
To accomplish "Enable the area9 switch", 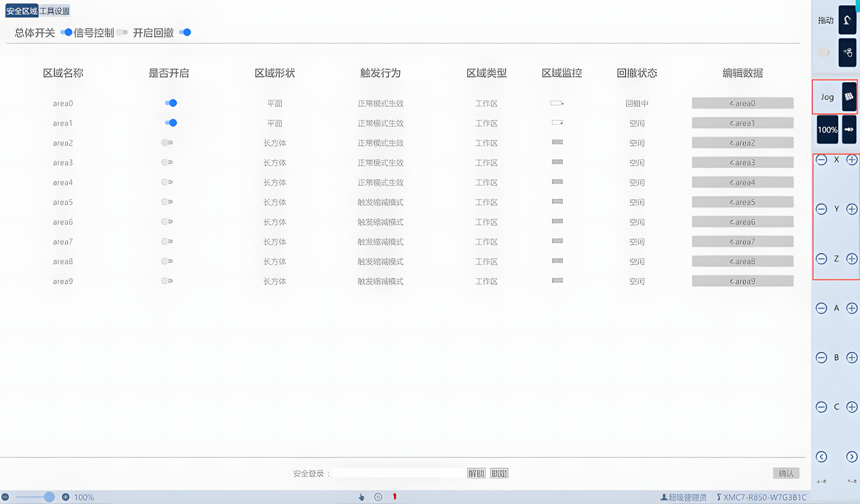I will pyautogui.click(x=167, y=281).
